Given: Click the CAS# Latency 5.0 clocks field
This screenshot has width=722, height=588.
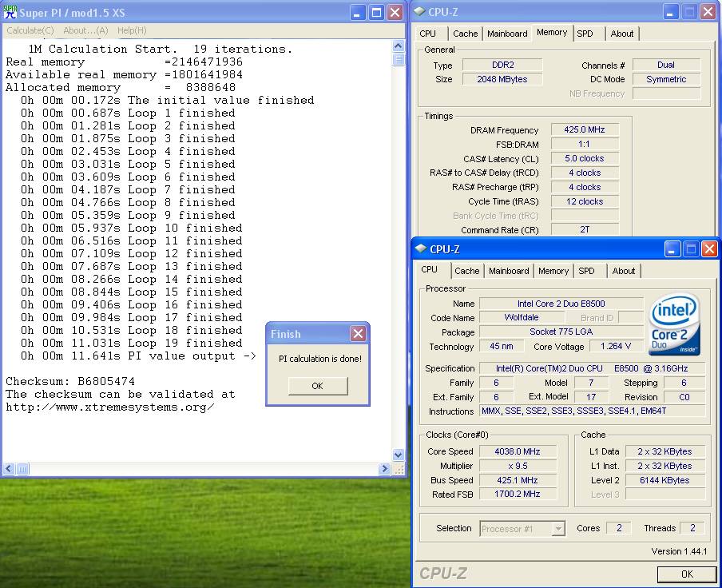Looking at the screenshot, I should point(585,158).
